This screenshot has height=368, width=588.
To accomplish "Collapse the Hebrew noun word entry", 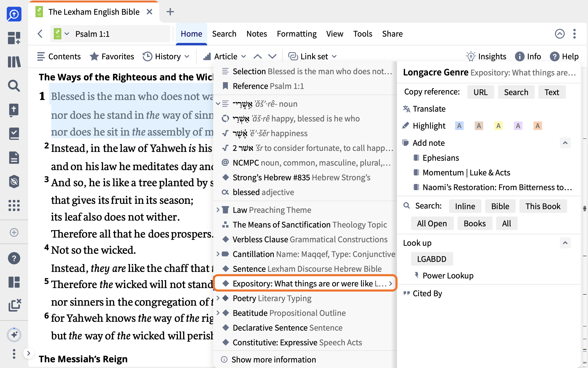I will [x=218, y=104].
